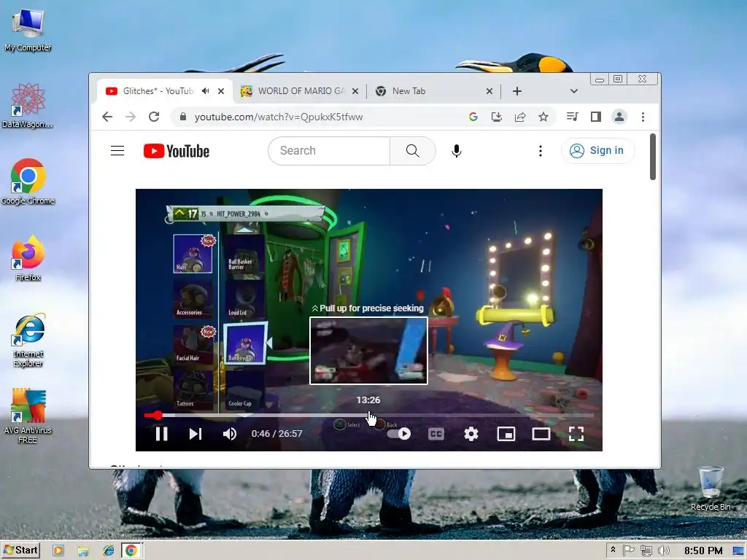Go full screen in the player
The height and width of the screenshot is (560, 747).
tap(576, 434)
